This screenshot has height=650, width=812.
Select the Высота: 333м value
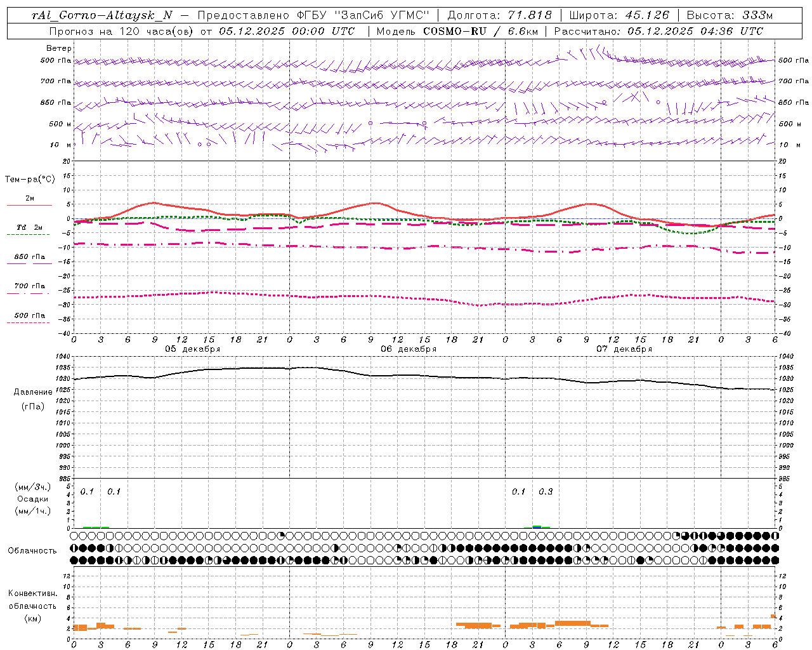click(730, 15)
